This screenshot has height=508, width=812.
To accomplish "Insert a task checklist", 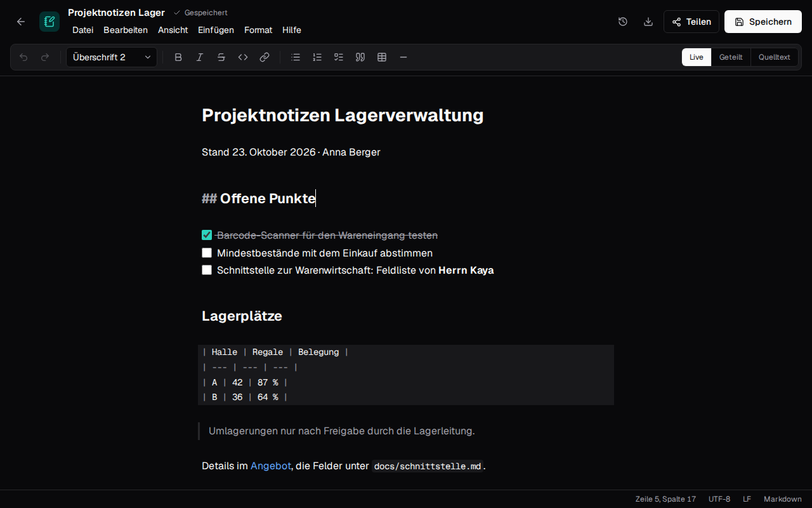I will [339, 57].
